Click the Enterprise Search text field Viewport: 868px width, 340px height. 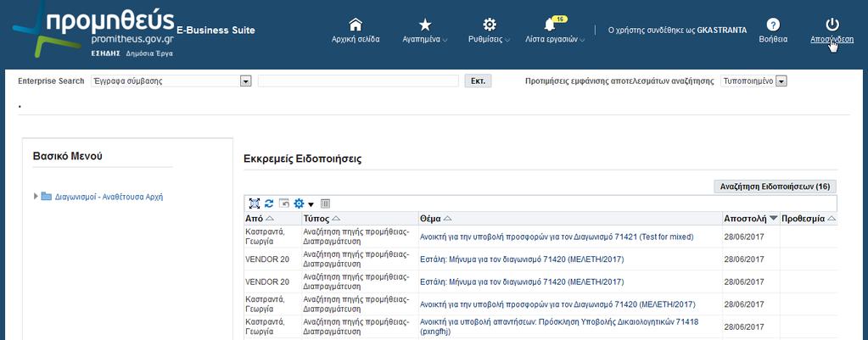tap(358, 81)
